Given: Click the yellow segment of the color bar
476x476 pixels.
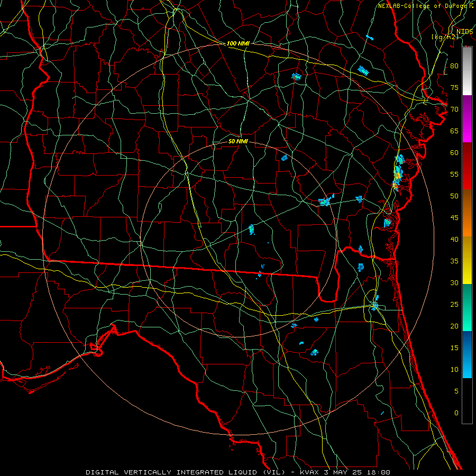Looking at the screenshot, I should click(467, 260).
